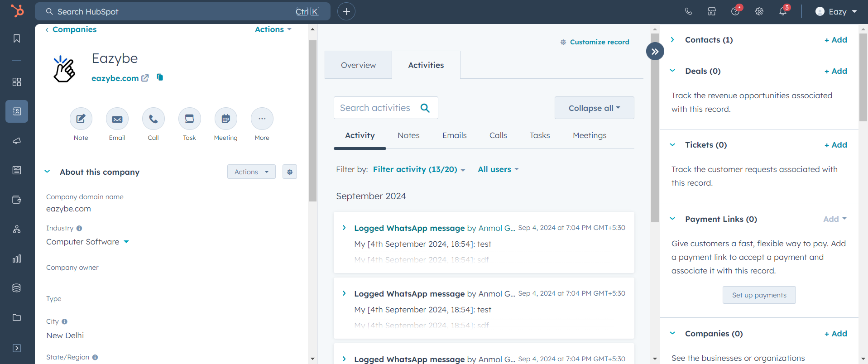Collapse the About this company section
Screen dimensions: 868x364
[48, 172]
